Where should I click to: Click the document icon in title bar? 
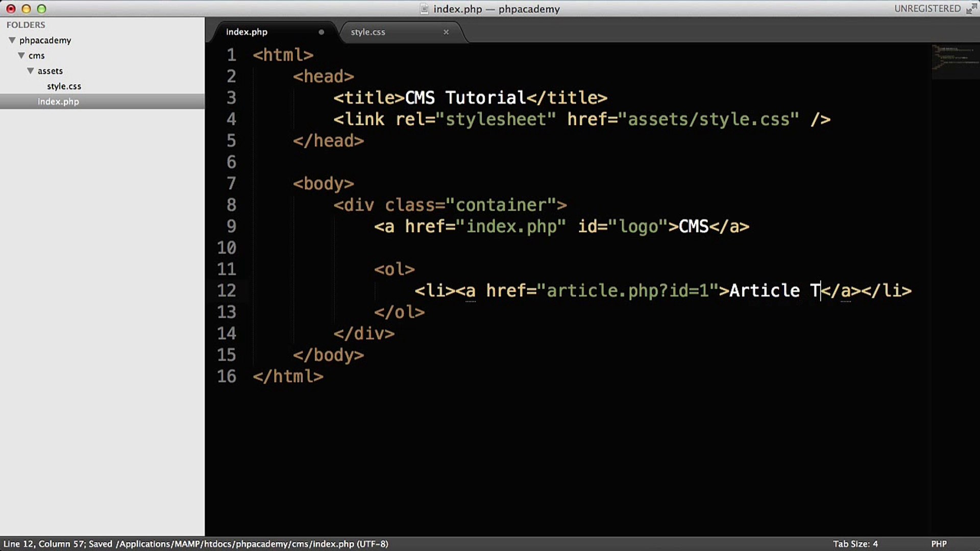point(424,9)
